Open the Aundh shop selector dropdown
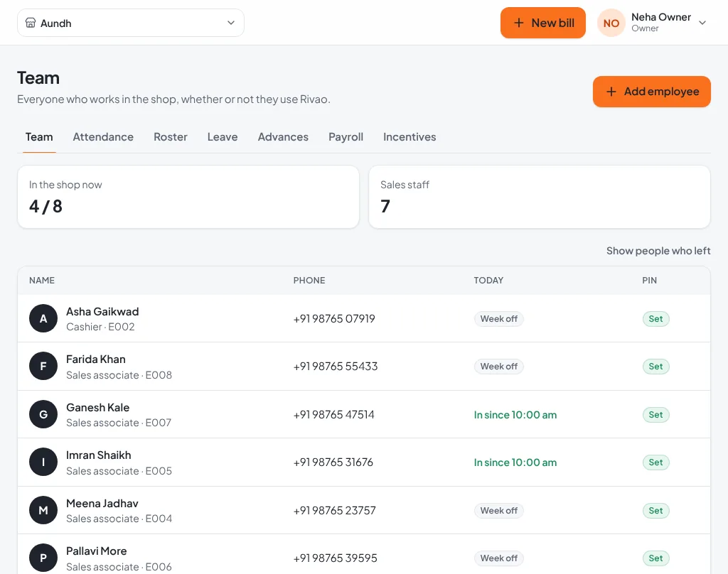728x574 pixels. click(x=131, y=23)
